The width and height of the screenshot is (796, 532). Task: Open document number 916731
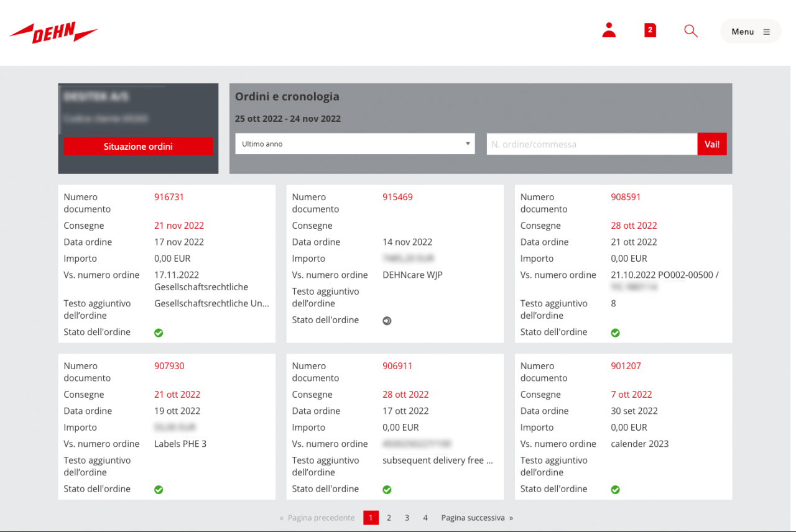pyautogui.click(x=169, y=197)
